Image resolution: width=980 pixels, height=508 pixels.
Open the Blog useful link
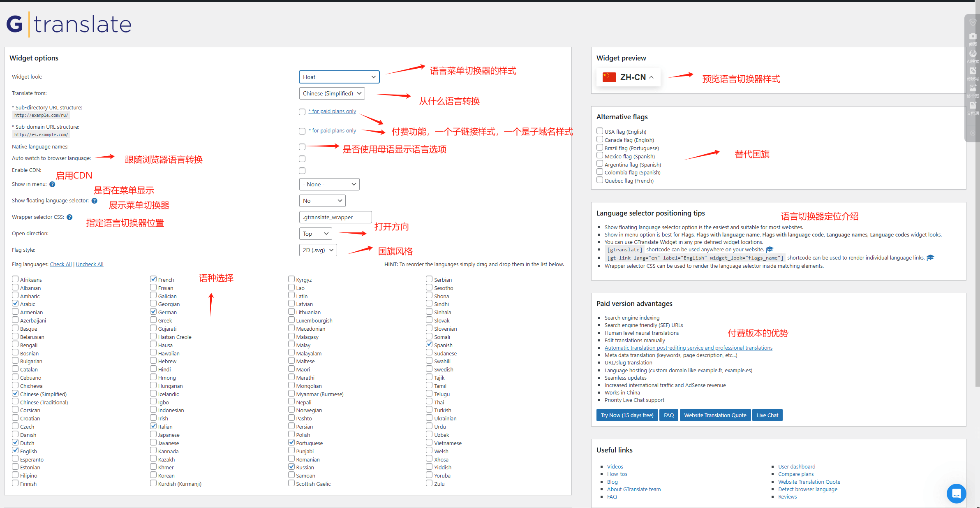click(612, 482)
